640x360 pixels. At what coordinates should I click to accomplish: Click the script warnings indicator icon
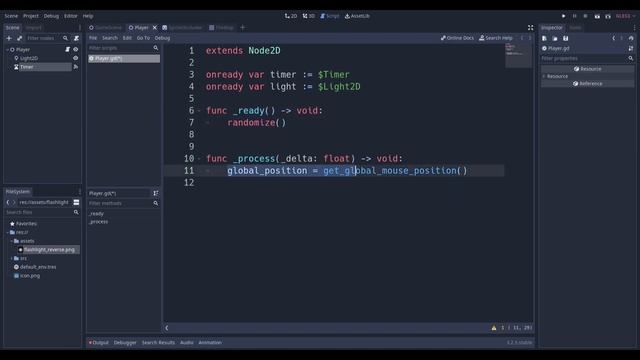point(493,328)
